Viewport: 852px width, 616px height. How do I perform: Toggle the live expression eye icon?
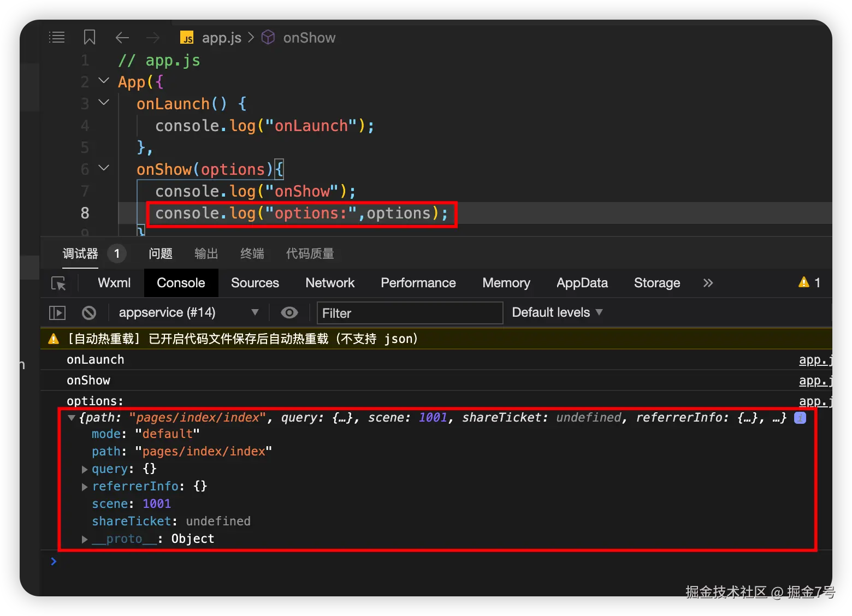click(289, 312)
